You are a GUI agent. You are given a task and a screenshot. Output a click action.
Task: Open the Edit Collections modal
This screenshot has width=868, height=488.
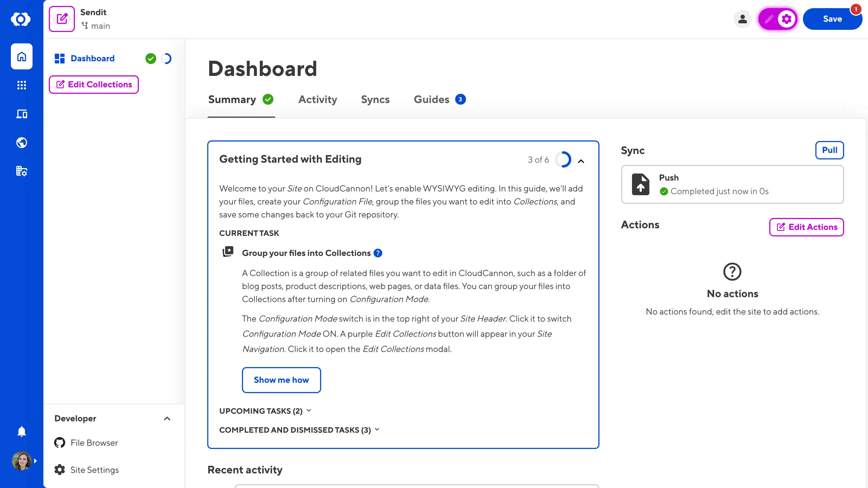(x=94, y=85)
